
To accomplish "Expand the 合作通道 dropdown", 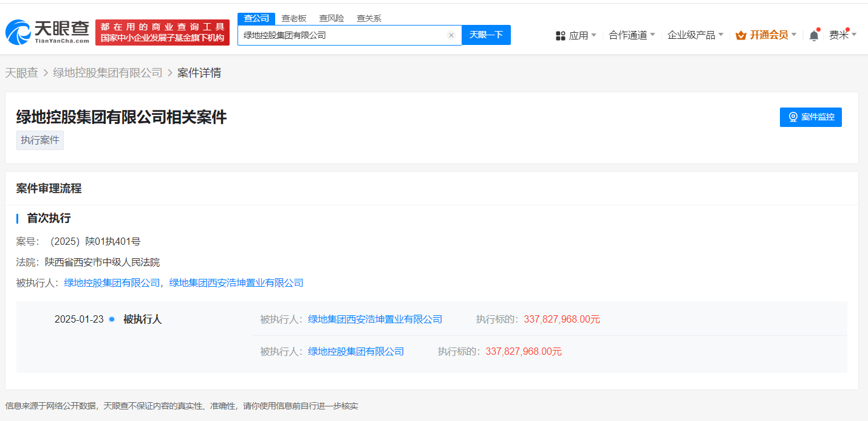I will (632, 35).
